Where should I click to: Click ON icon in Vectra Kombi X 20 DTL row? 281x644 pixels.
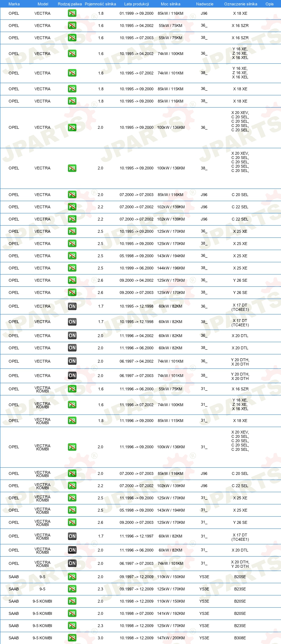click(x=72, y=550)
